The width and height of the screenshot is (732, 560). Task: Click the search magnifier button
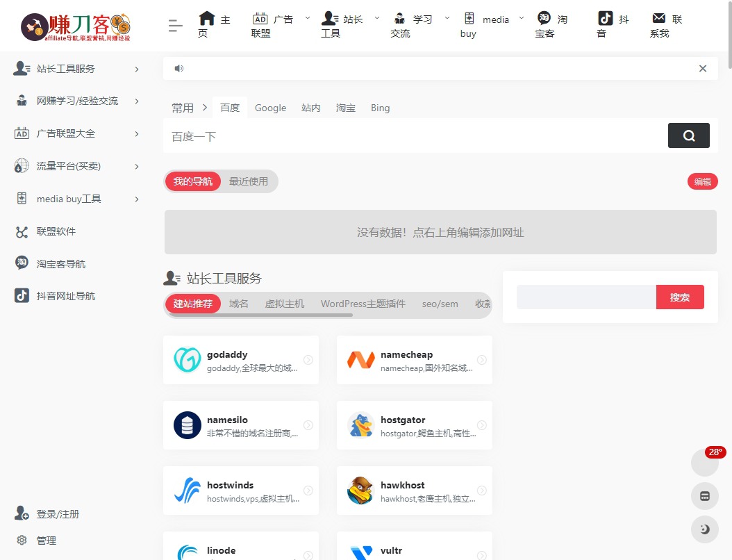coord(688,135)
